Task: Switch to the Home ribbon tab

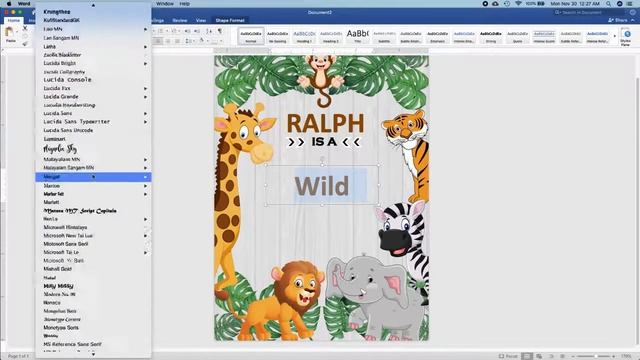Action: coord(13,20)
